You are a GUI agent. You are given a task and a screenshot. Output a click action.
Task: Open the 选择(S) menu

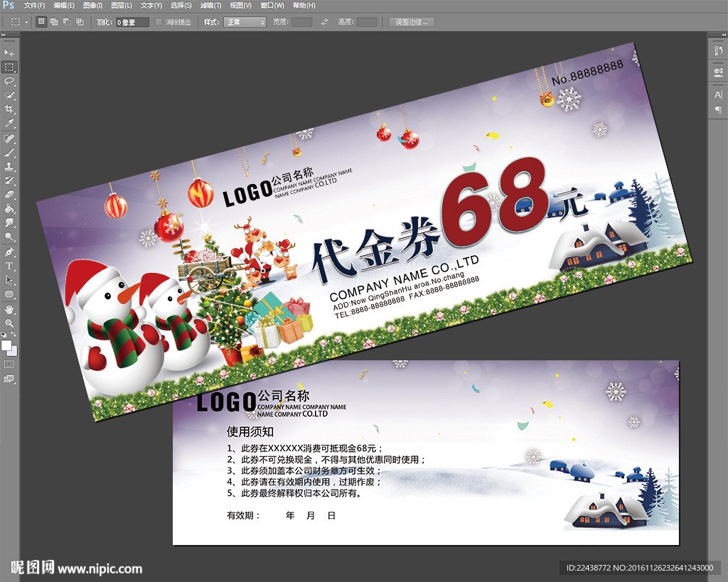click(181, 6)
